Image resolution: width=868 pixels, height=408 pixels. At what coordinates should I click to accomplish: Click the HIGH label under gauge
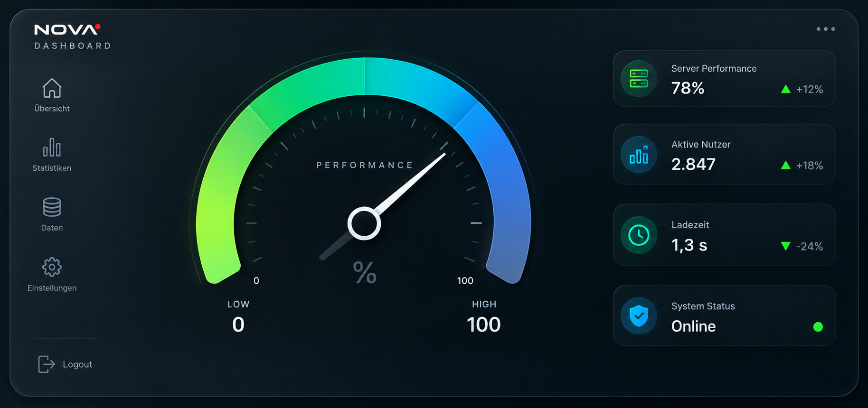(484, 304)
